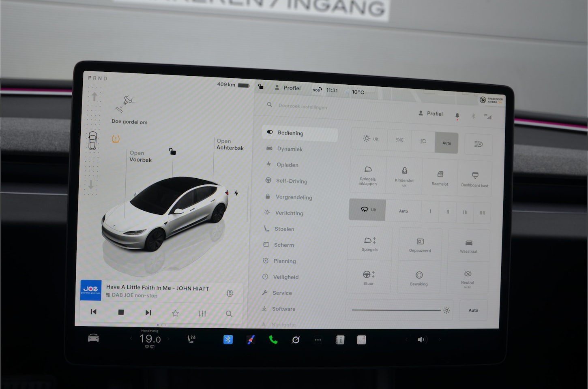
Task: Increase temperature with right arrow
Action: [x=169, y=339]
